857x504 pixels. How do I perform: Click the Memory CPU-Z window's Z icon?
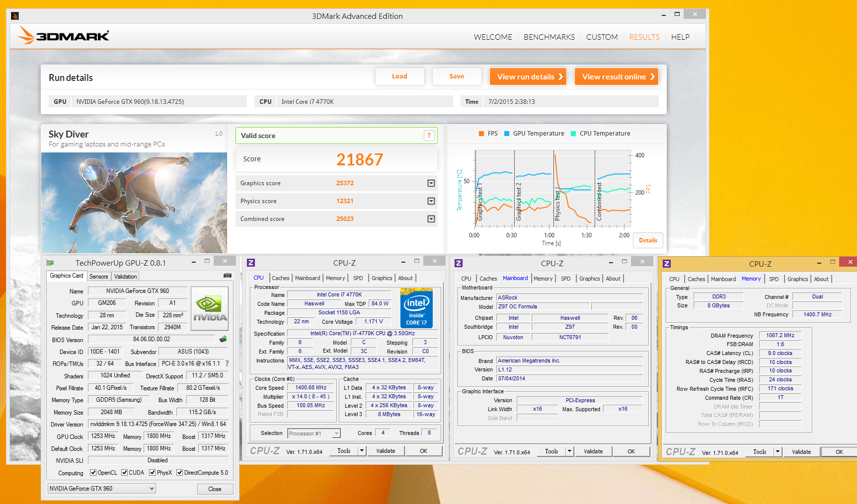[667, 264]
